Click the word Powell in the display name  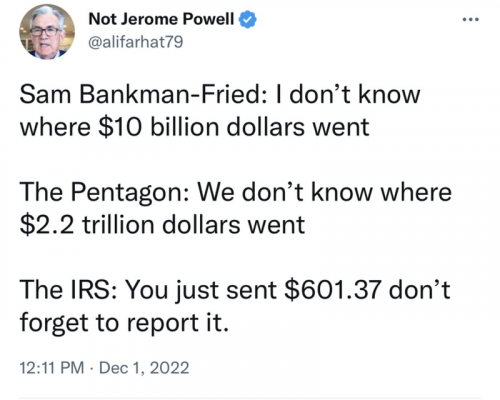tap(209, 19)
